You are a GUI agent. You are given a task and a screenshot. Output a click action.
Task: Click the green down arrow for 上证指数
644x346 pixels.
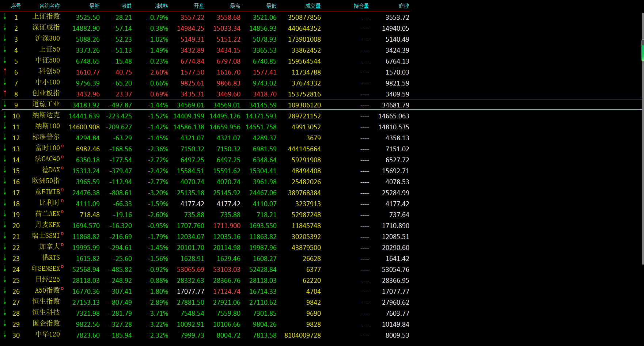point(5,16)
